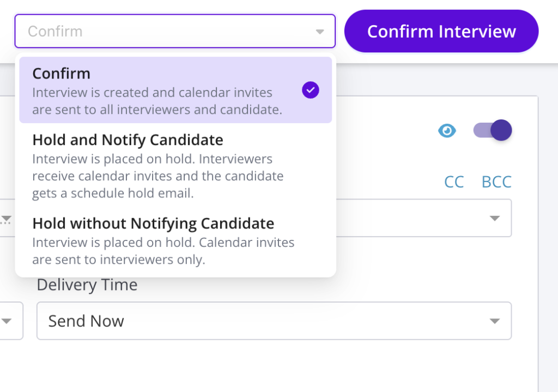Choose Hold without Notifying Candidate option
Viewport: 558px width, 392px height.
pos(153,224)
